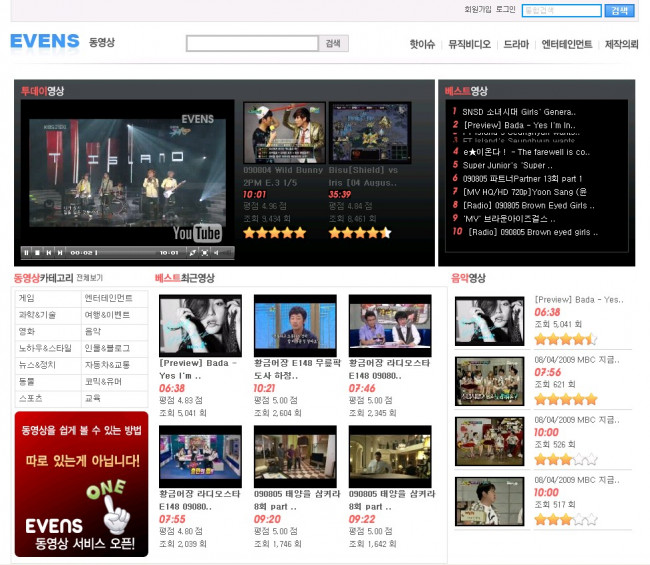650x565 pixels.
Task: Click the volume slider in the player
Action: 227,252
